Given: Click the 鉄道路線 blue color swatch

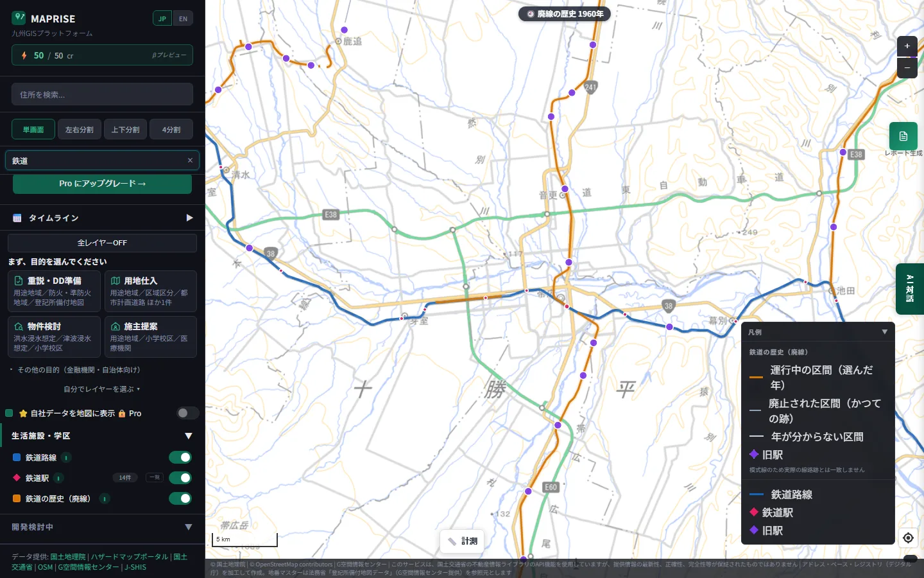Looking at the screenshot, I should click(x=17, y=457).
